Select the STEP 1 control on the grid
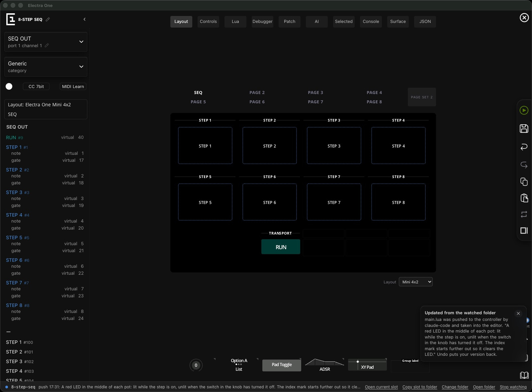The height and width of the screenshot is (392, 532). [205, 146]
